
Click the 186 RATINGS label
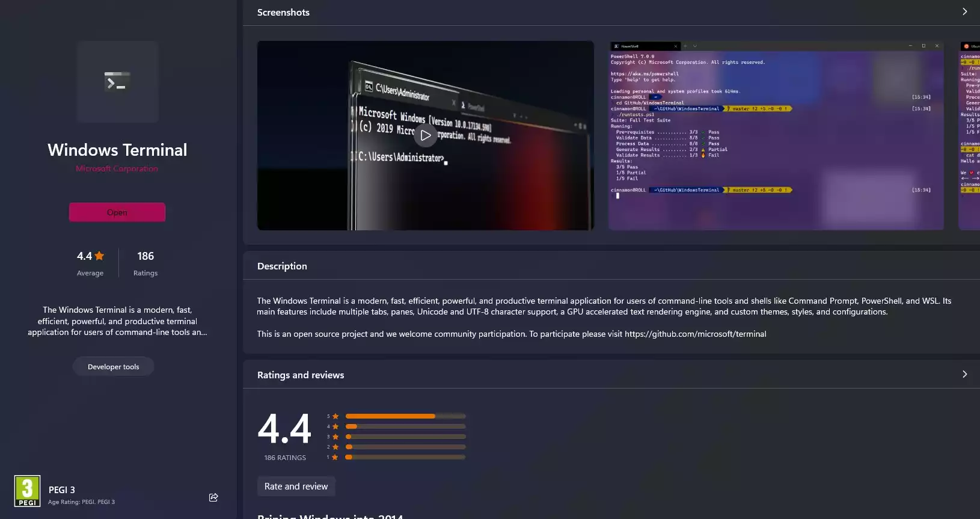[x=285, y=458]
